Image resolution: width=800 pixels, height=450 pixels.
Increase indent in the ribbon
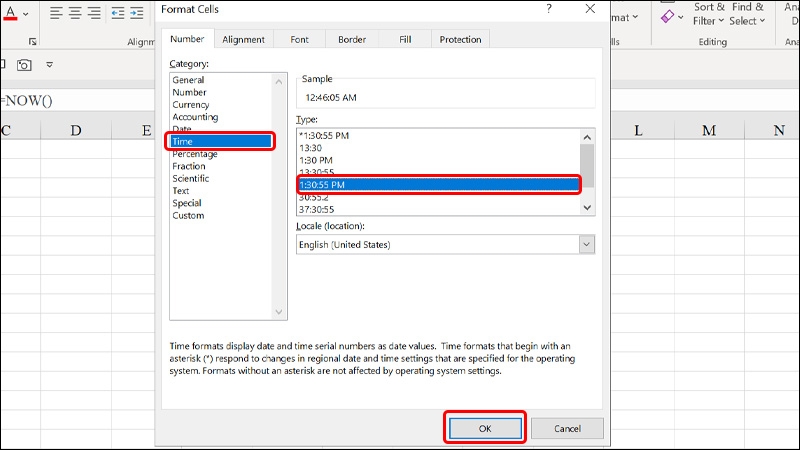[137, 13]
